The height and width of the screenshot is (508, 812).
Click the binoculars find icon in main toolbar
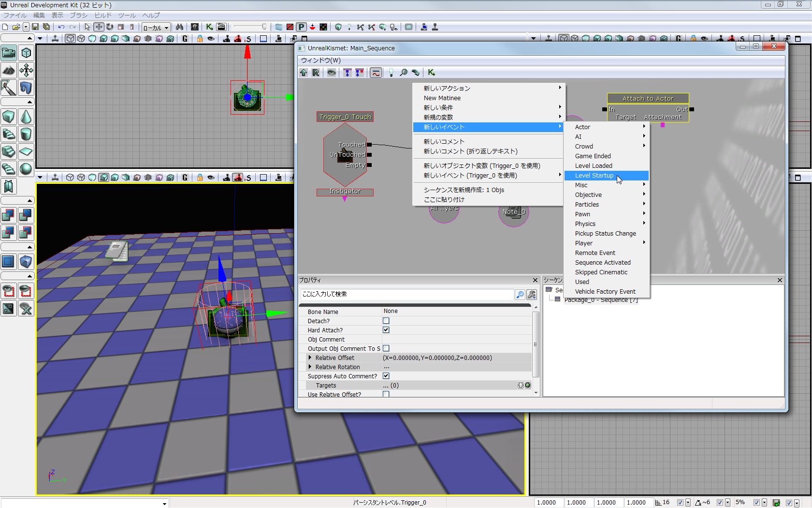click(x=179, y=27)
